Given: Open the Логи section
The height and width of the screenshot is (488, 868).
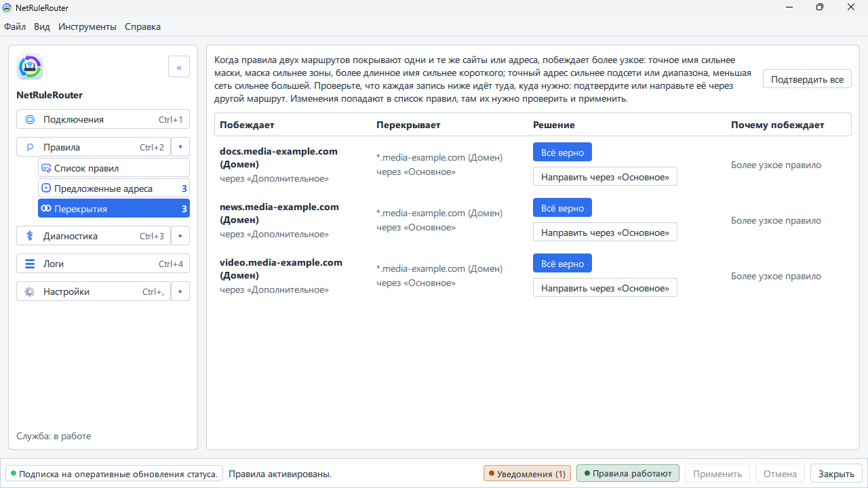Looking at the screenshot, I should point(103,264).
